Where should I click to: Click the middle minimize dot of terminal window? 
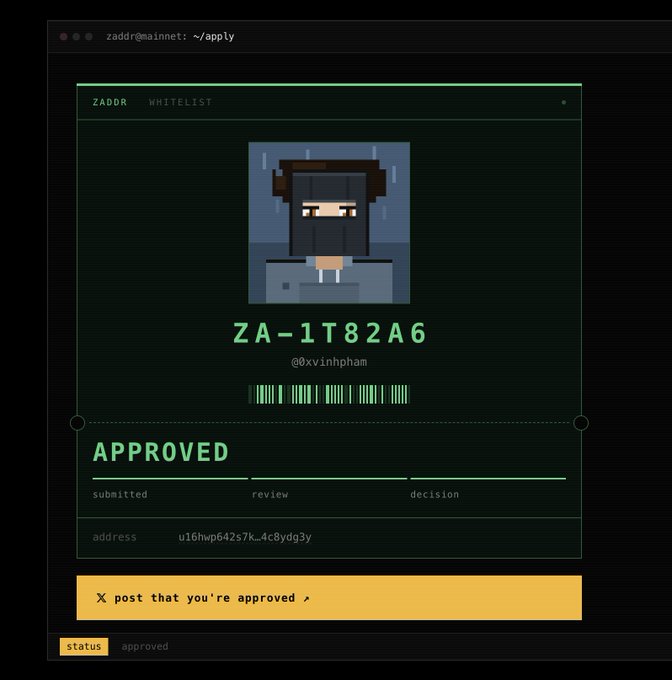tap(76, 36)
